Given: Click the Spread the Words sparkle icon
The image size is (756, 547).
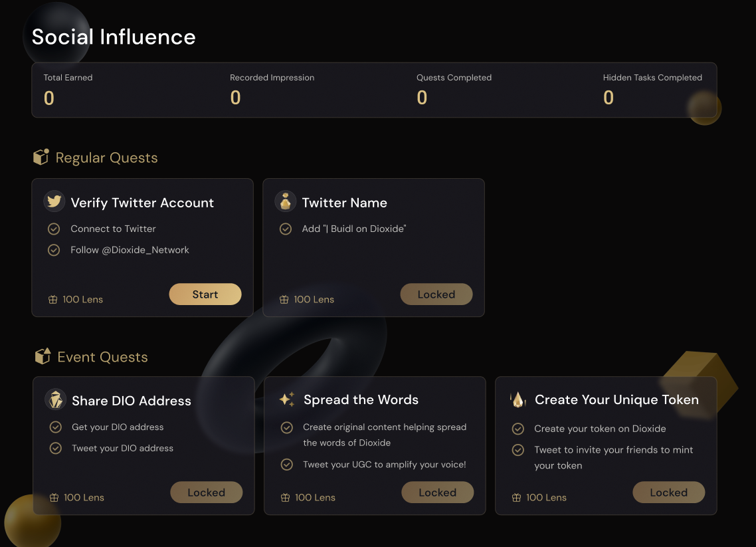Looking at the screenshot, I should tap(287, 399).
